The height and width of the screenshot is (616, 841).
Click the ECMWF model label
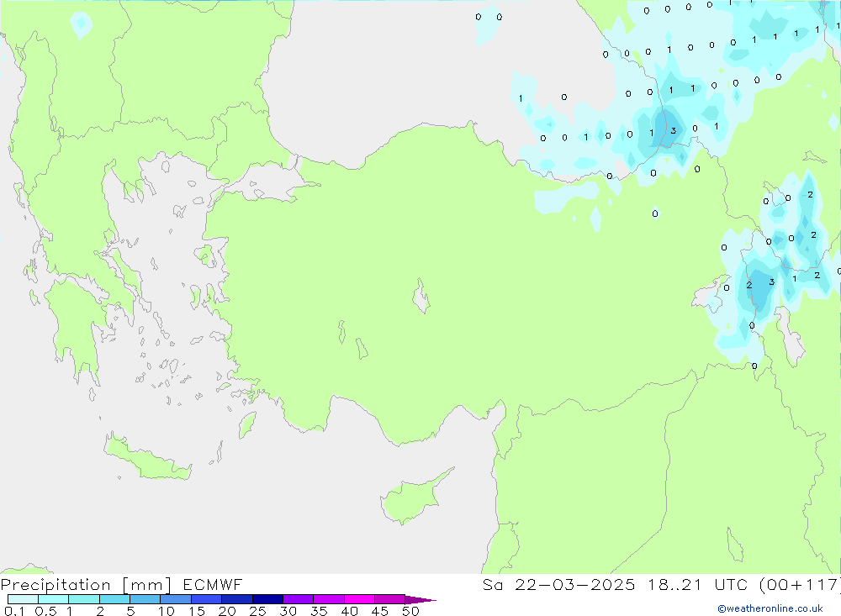click(x=213, y=584)
